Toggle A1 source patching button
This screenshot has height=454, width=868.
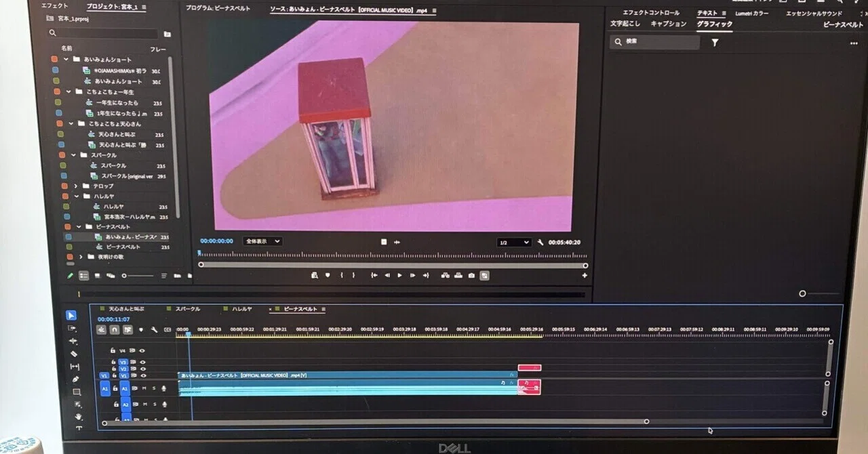pyautogui.click(x=105, y=388)
